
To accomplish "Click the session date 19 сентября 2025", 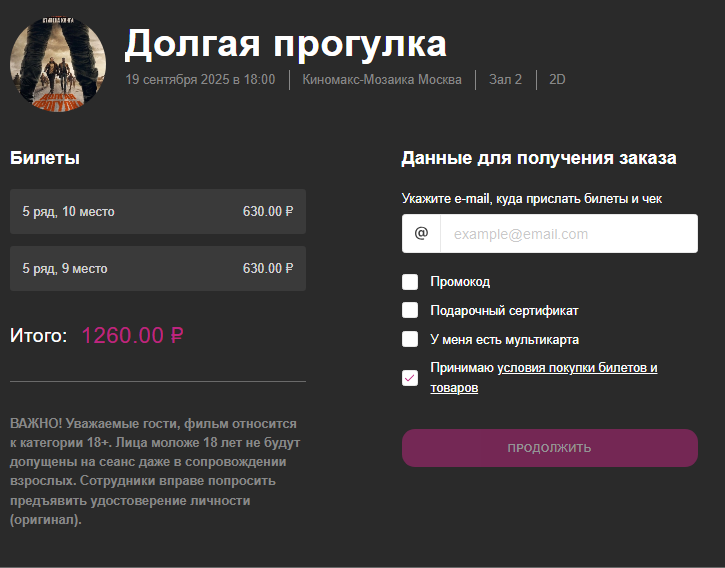I will (x=200, y=79).
